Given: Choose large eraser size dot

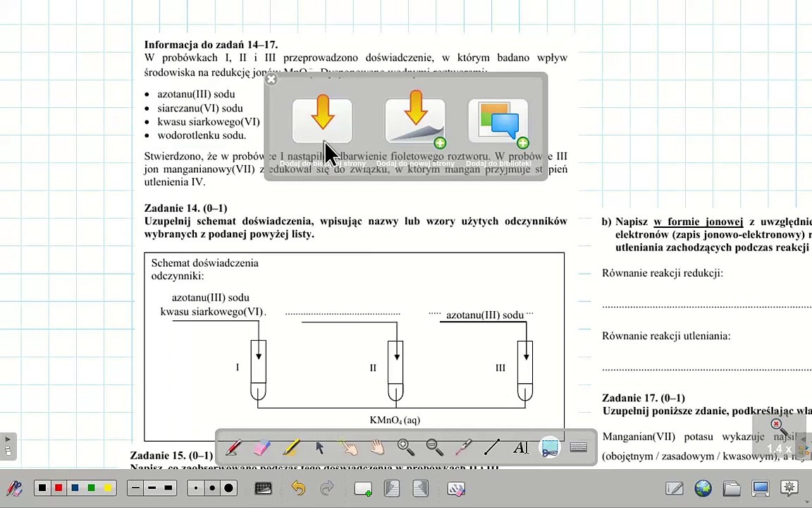Looking at the screenshot, I should pos(228,488).
